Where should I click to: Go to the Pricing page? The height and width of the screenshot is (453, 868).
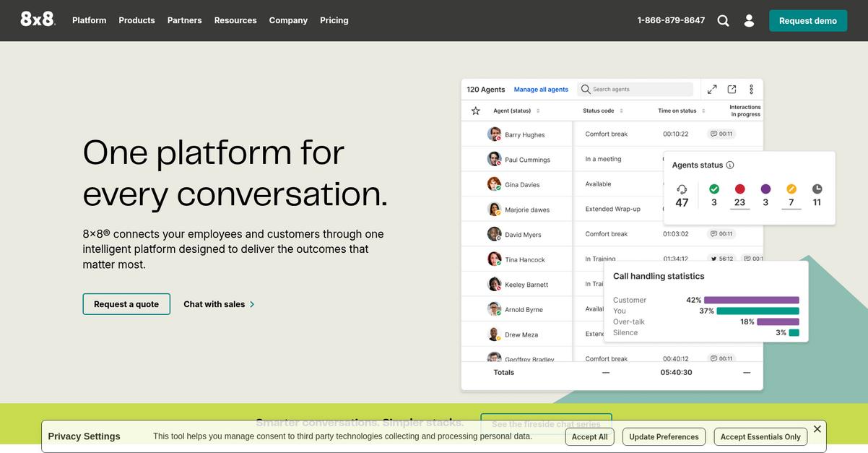[x=334, y=20]
